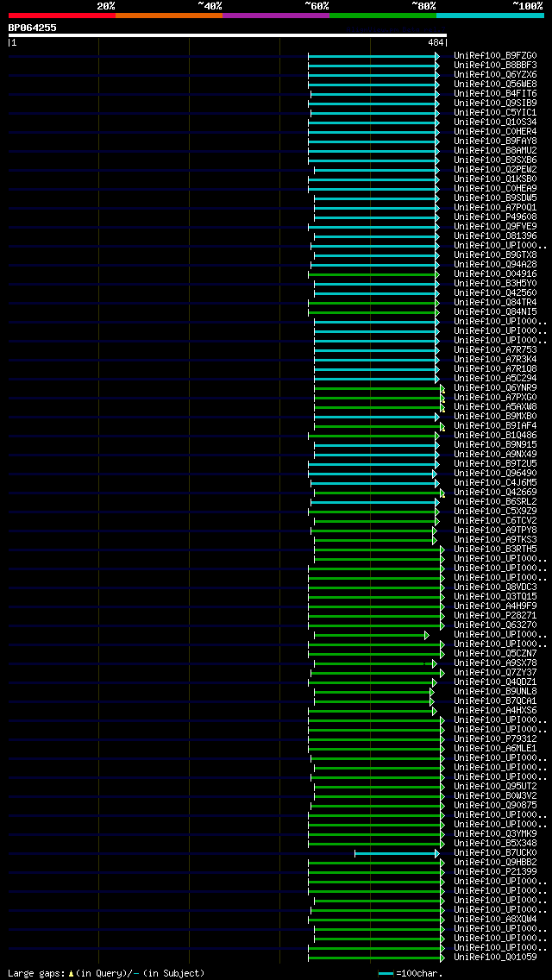Select the UniRef100_B1Q486 label
552x980 pixels.
click(x=495, y=435)
